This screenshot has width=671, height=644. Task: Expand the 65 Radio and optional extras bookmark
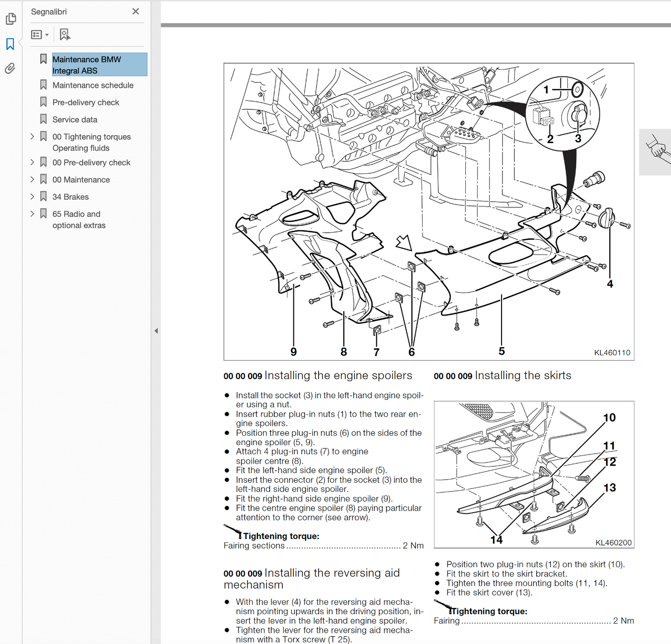point(32,214)
